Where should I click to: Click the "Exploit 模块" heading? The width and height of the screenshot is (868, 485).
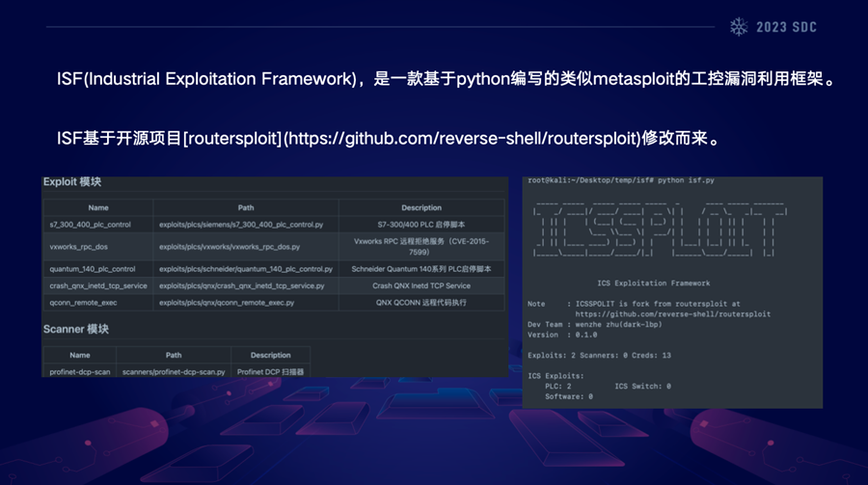tap(72, 182)
